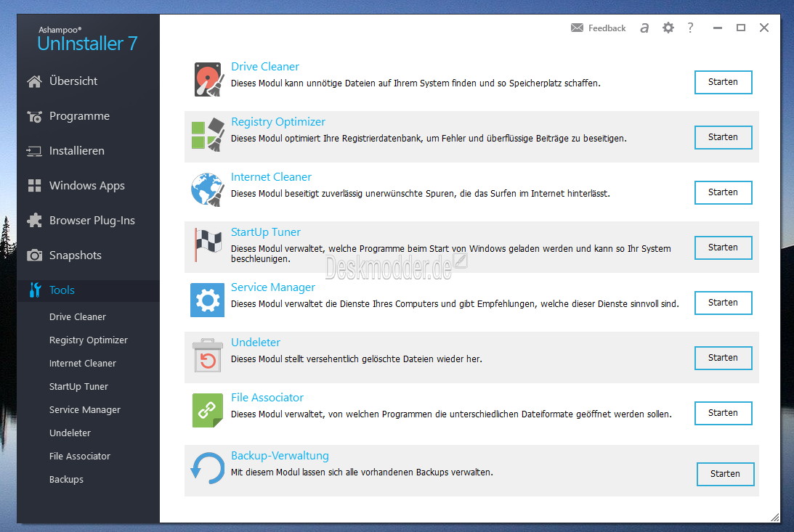Choose StartUp Tuner in the Tools submenu
Image resolution: width=794 pixels, height=532 pixels.
point(78,387)
